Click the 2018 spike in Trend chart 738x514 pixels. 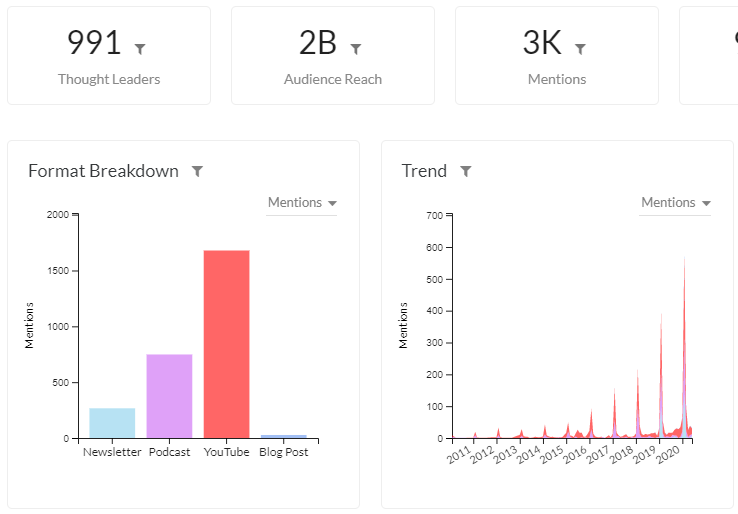pyautogui.click(x=638, y=405)
